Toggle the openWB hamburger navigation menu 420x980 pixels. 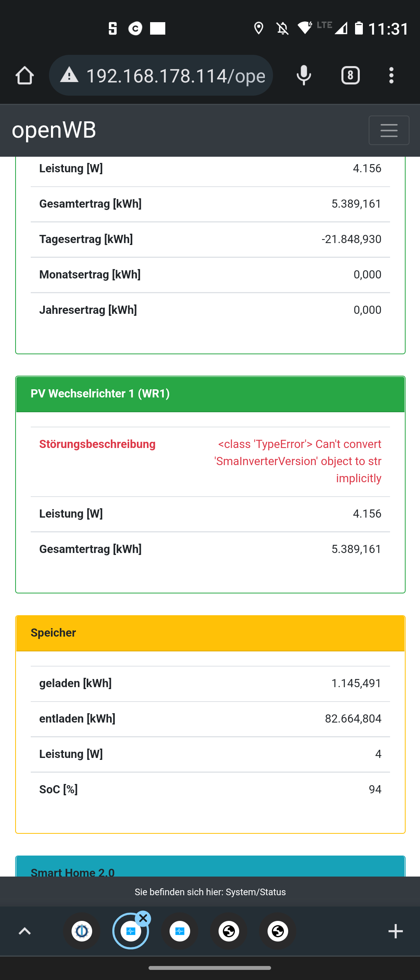[388, 130]
